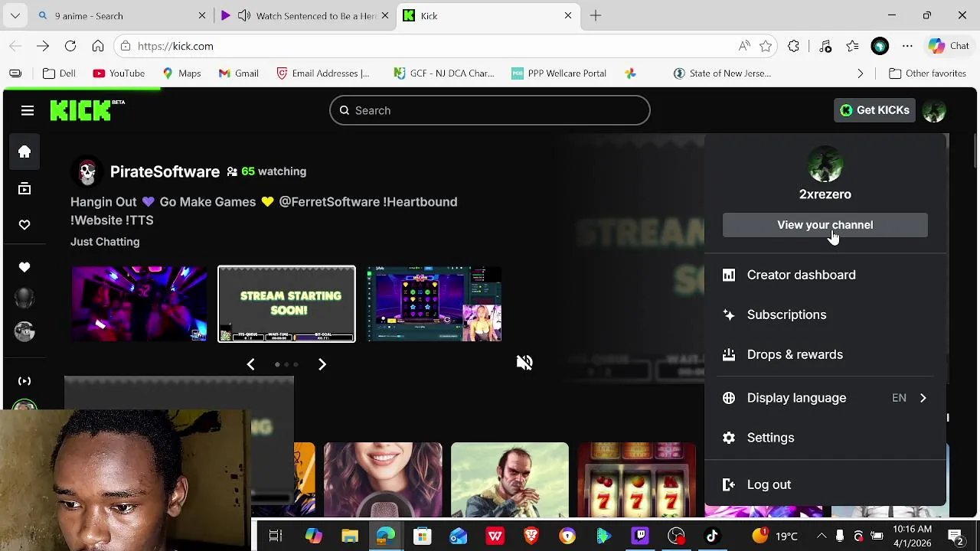Viewport: 980px width, 551px height.
Task: Show hidden system tray icons
Action: pos(822,536)
